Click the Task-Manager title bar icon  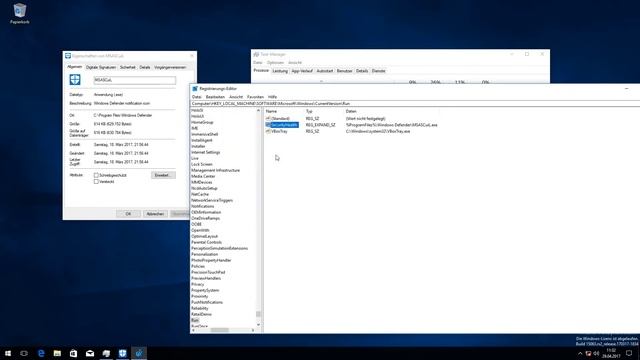point(256,54)
